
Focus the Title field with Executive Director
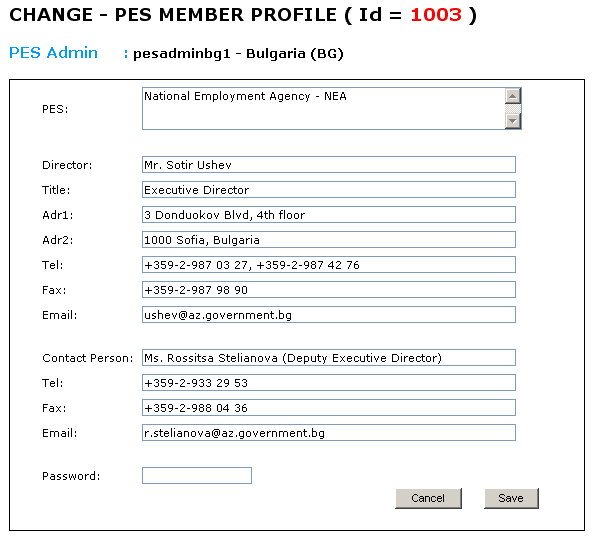[x=329, y=190]
